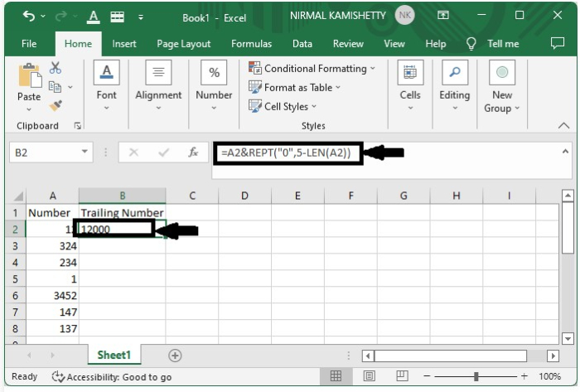Click the Format Painter brush icon
Viewport: 580px width, 392px height.
pyautogui.click(x=56, y=105)
